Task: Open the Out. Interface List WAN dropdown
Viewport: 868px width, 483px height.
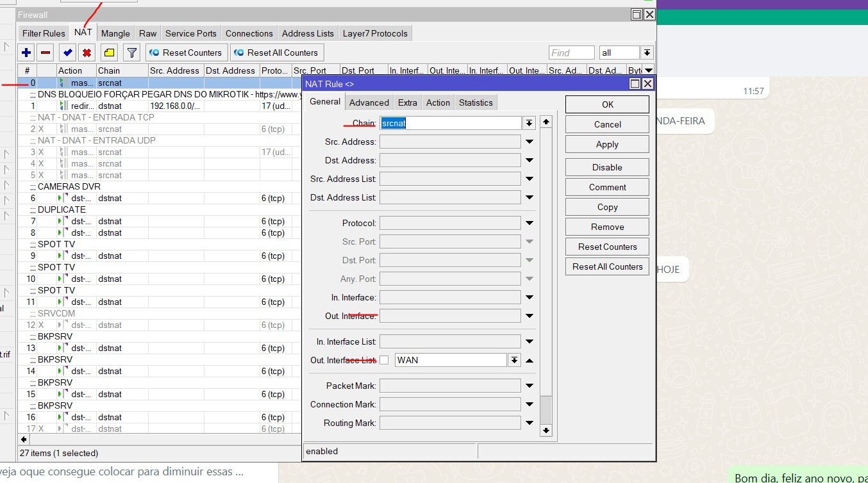Action: [514, 360]
